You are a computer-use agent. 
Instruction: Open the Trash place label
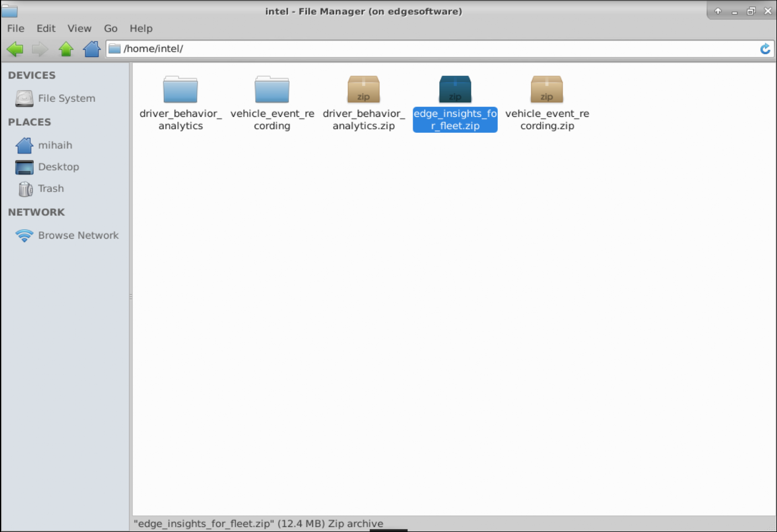[50, 188]
